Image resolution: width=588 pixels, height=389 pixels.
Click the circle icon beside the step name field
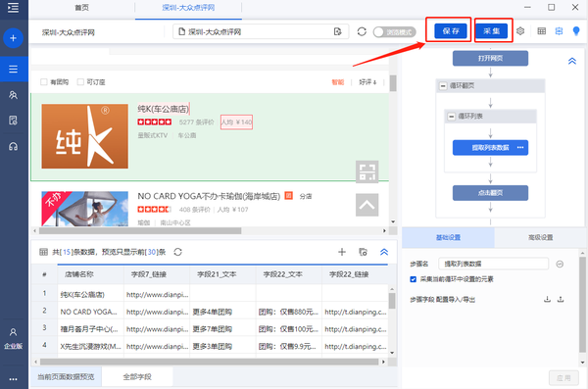point(560,265)
